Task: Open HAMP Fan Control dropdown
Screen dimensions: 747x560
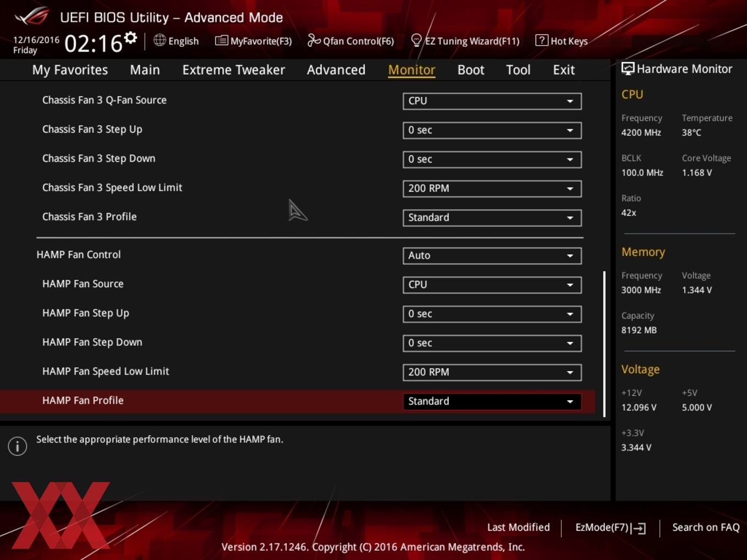Action: coord(492,255)
